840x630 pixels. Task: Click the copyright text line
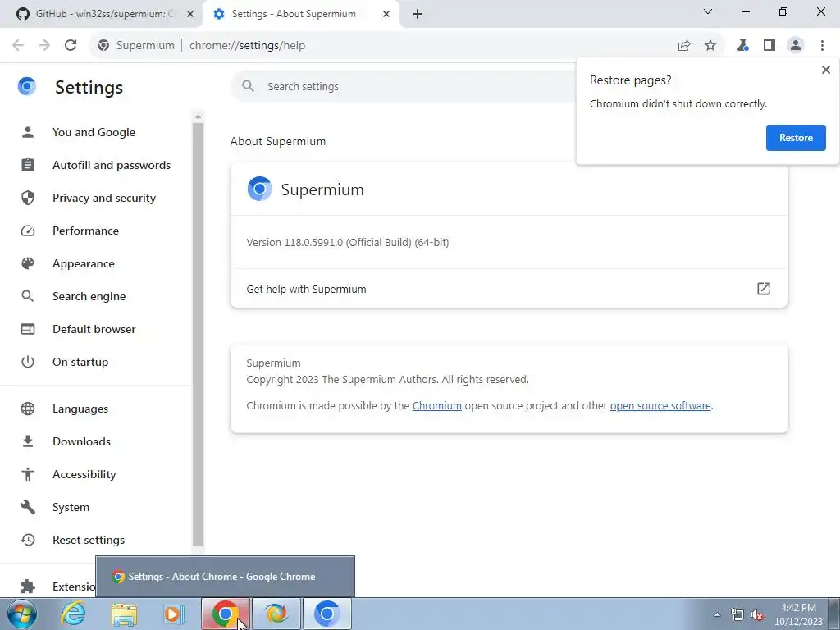click(x=387, y=379)
